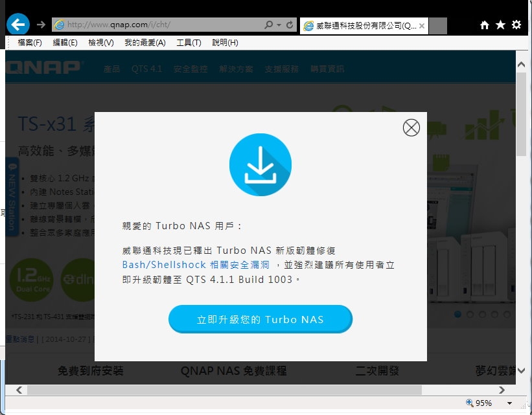532x415 pixels.
Task: Click the 安全監控 navigation link
Action: (x=191, y=69)
